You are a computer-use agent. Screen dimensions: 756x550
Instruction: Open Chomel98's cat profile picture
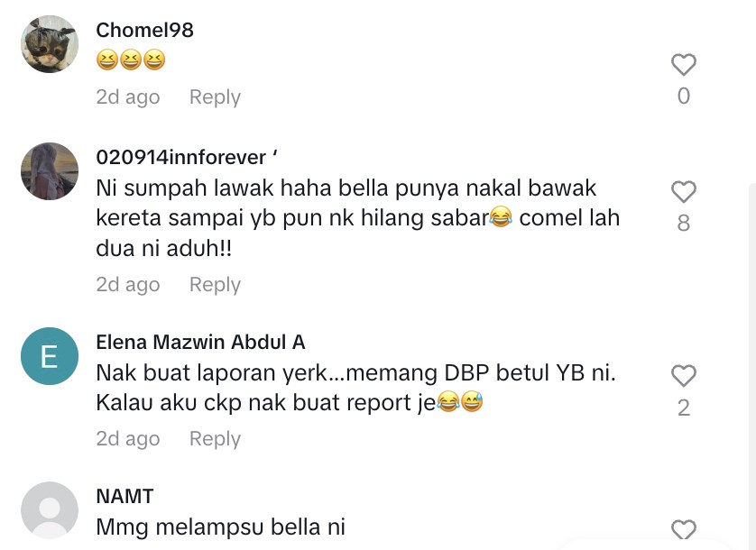[x=50, y=44]
